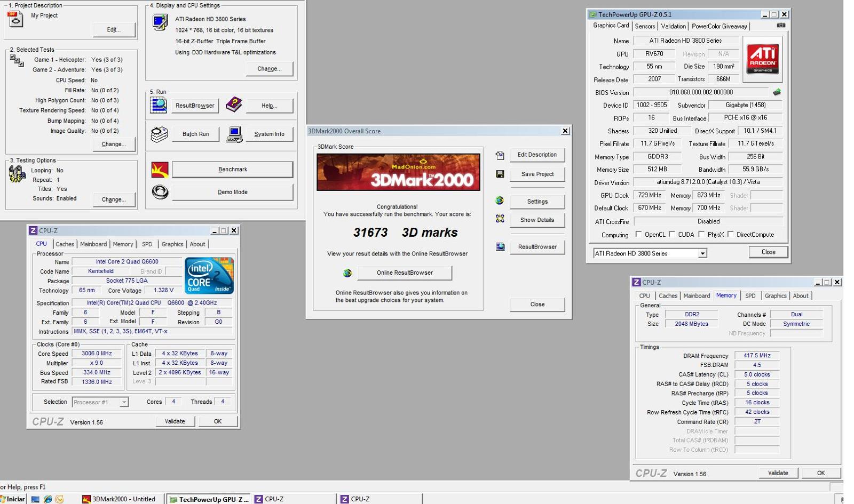The width and height of the screenshot is (854, 504).
Task: Open the Validation tab in GPU-Z
Action: pyautogui.click(x=673, y=26)
